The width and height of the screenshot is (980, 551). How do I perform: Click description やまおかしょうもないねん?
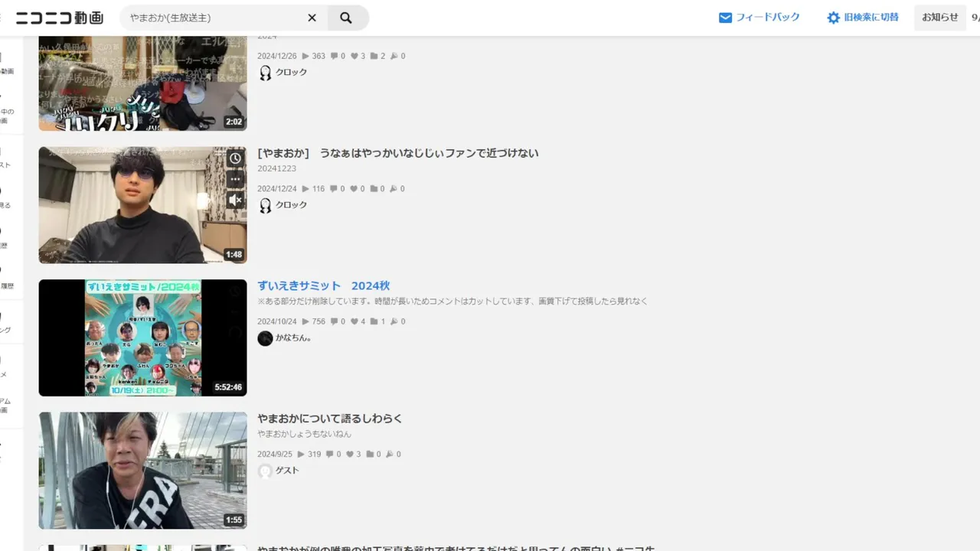tap(305, 434)
